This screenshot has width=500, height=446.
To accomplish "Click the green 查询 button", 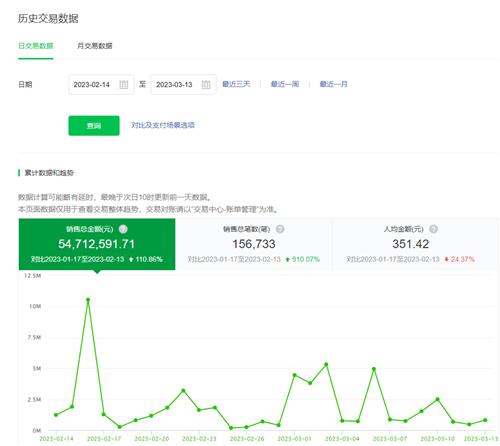I will click(x=94, y=126).
